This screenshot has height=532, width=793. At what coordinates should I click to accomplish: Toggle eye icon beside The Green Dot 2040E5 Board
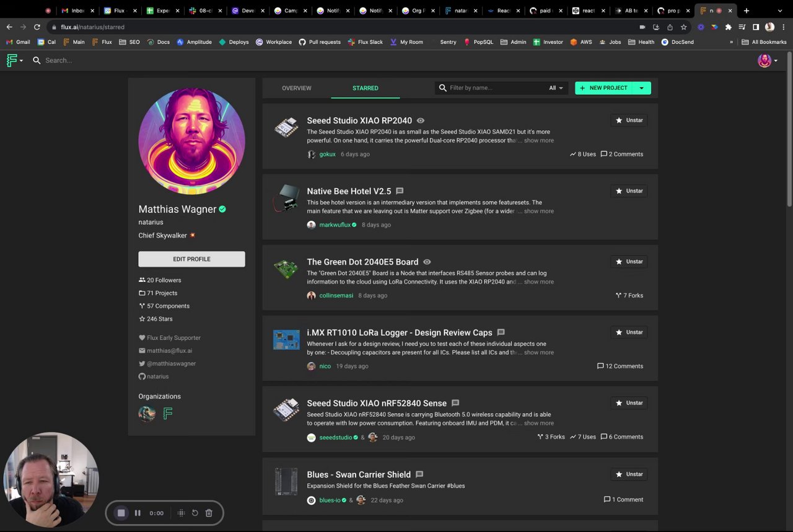pos(427,262)
